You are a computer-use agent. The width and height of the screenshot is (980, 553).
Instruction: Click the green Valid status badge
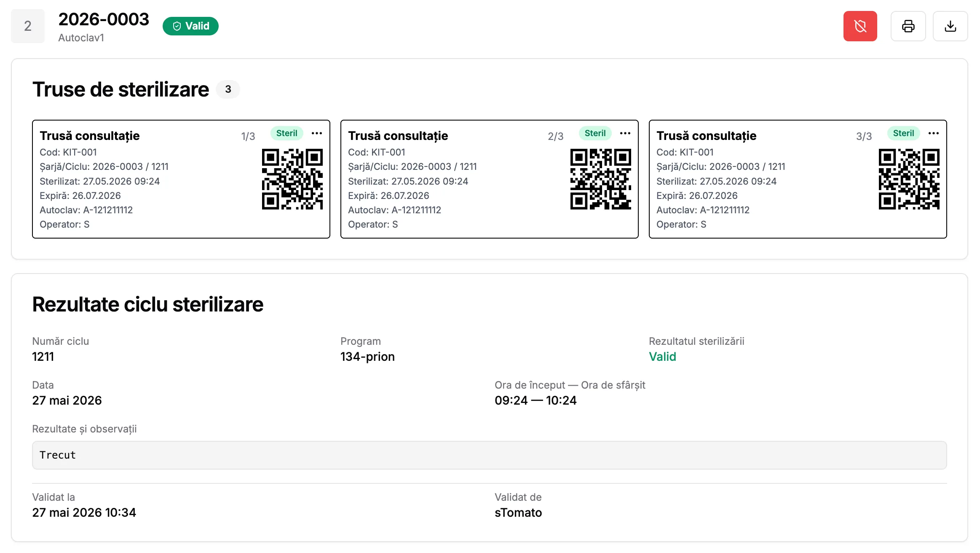point(190,26)
